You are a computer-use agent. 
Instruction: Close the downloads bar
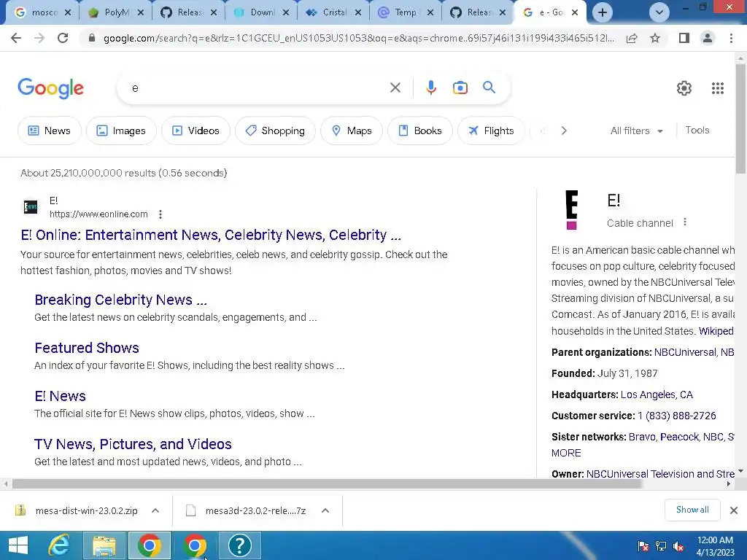coord(734,510)
